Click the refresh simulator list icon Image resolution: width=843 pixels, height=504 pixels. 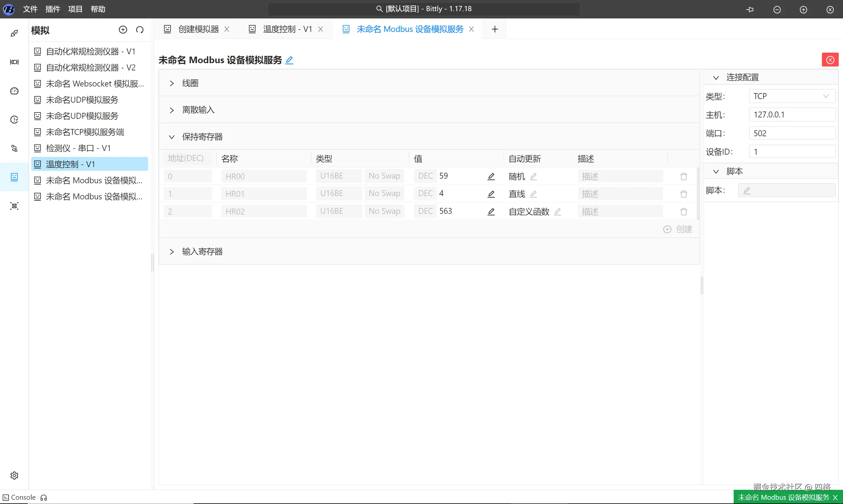140,30
